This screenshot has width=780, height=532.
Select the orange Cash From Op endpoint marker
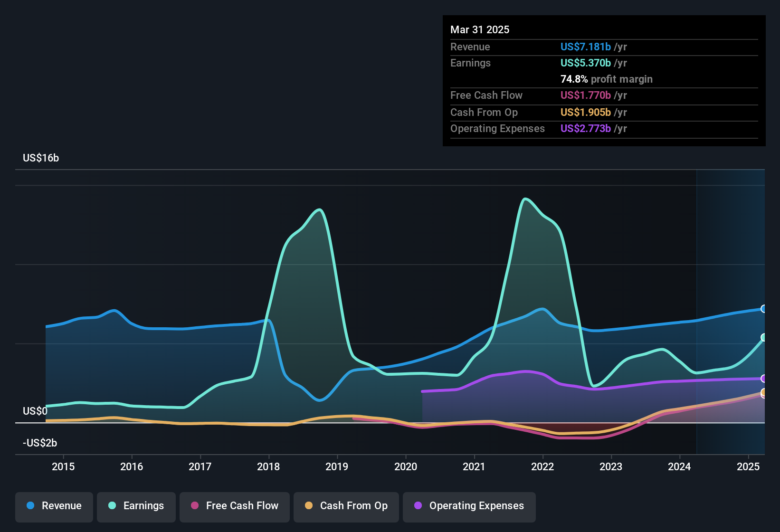click(763, 392)
